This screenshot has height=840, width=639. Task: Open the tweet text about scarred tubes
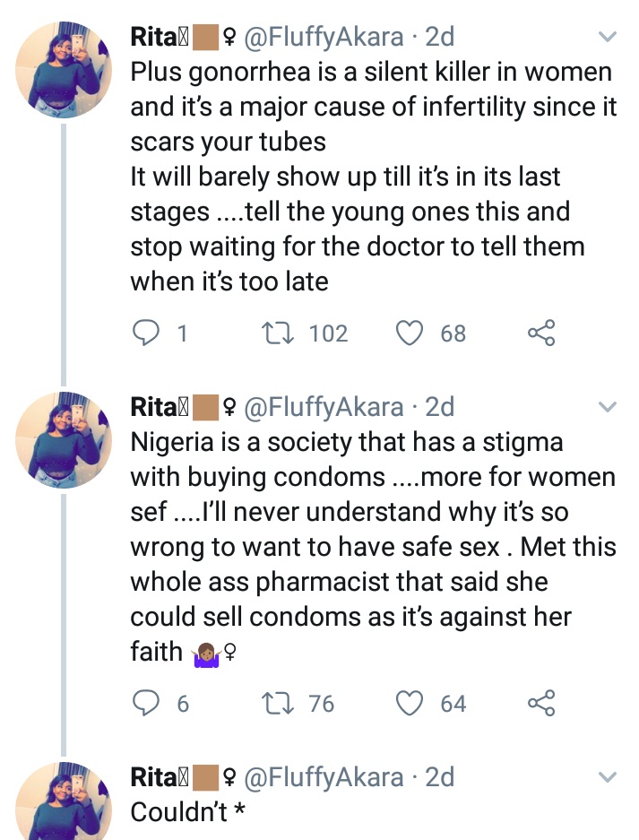tap(372, 178)
